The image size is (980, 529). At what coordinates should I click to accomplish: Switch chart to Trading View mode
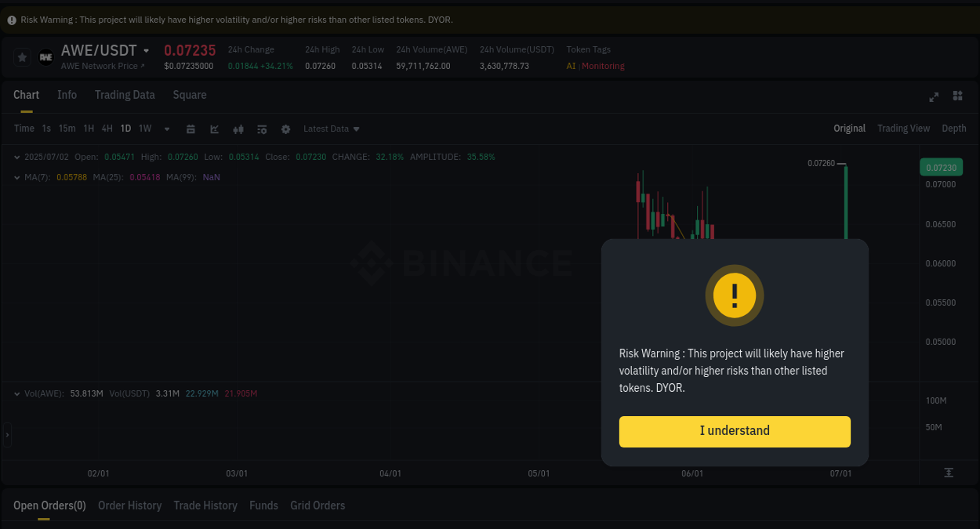[903, 128]
